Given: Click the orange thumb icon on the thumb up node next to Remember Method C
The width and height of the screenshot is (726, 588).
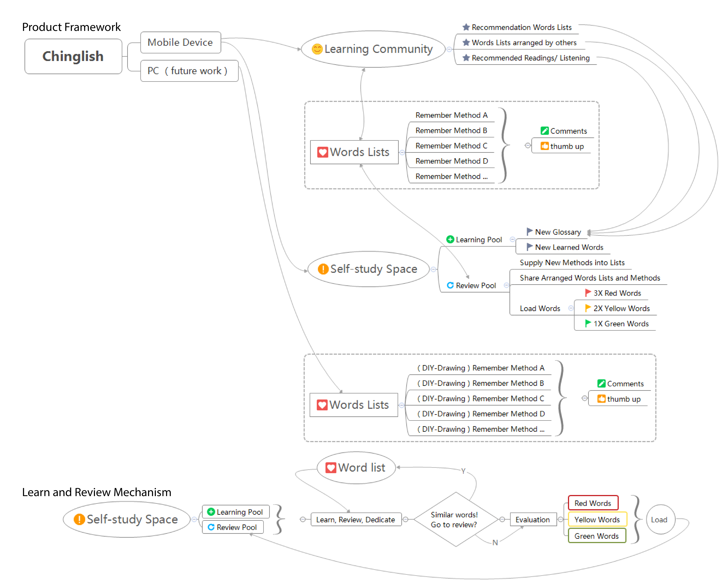Looking at the screenshot, I should click(545, 146).
